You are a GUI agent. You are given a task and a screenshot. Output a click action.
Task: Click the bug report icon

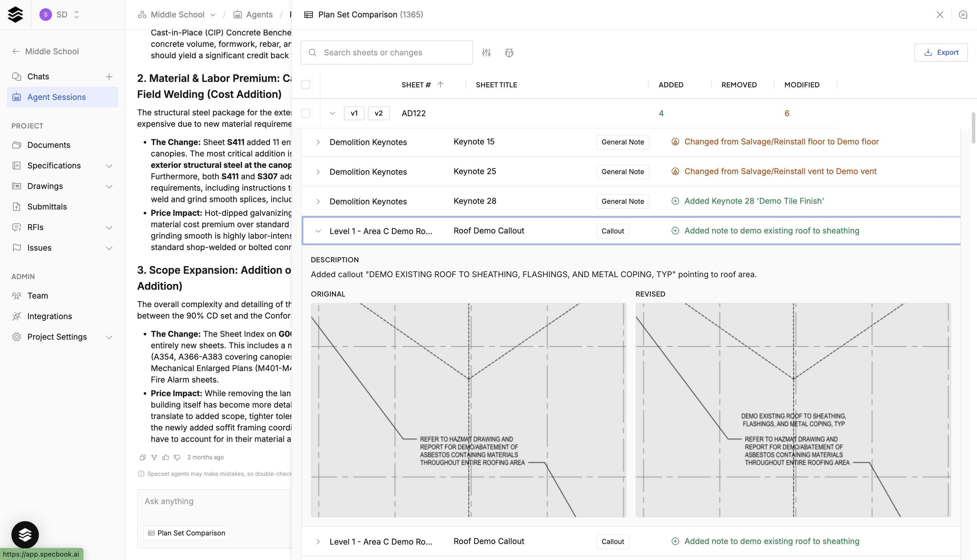click(509, 53)
